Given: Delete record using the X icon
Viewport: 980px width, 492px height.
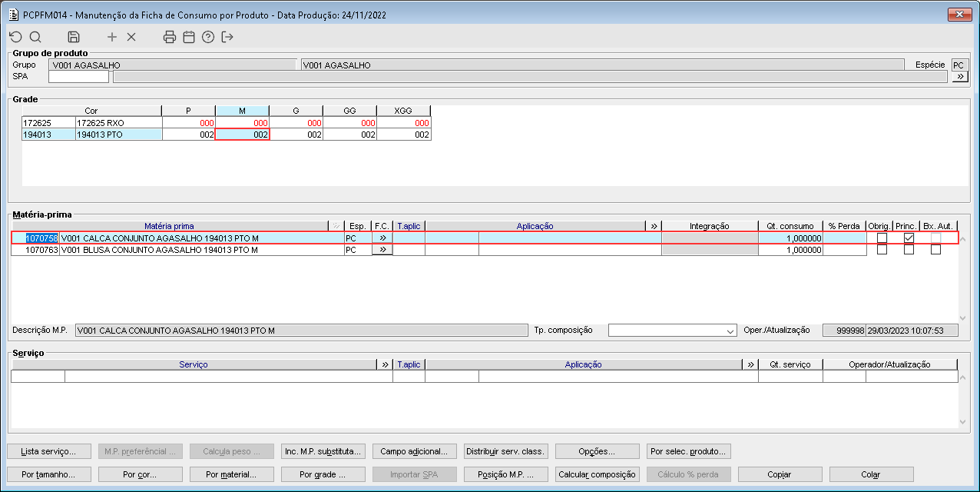Looking at the screenshot, I should coord(131,37).
